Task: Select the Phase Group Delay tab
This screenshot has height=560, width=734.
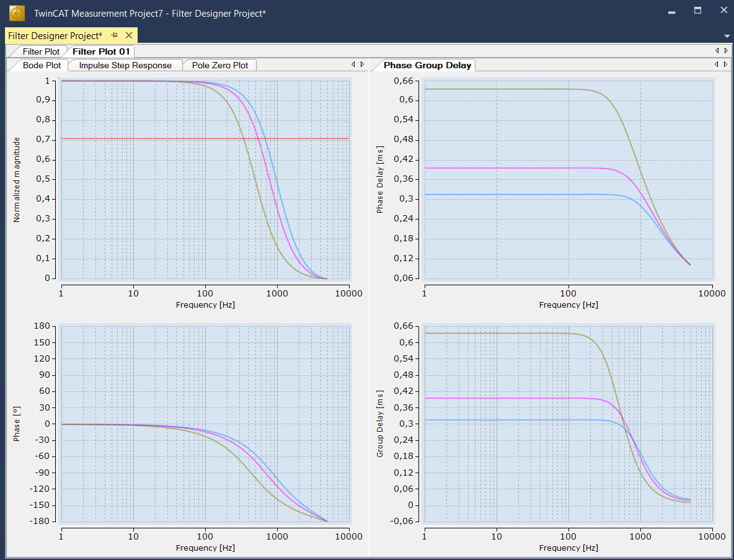Action: coord(427,66)
